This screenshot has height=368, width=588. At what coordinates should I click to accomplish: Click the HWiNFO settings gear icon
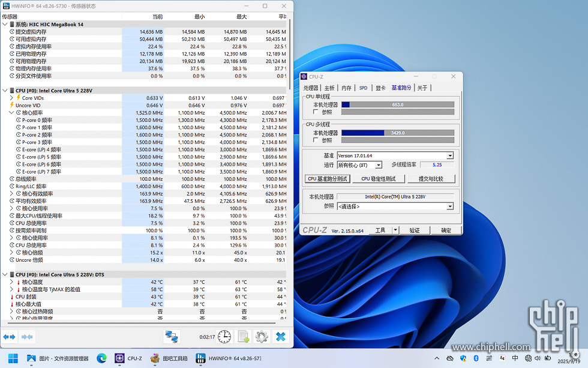262,337
